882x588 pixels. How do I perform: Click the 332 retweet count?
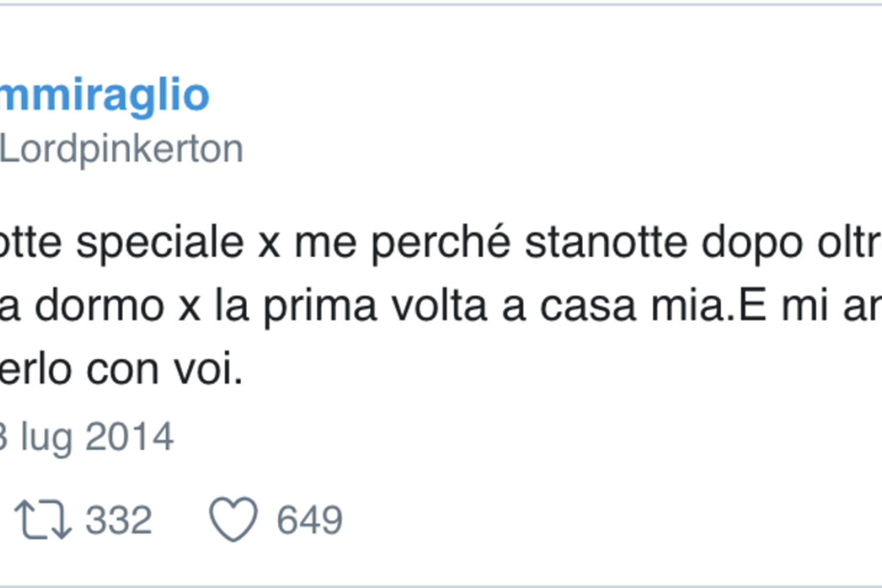[x=119, y=520]
